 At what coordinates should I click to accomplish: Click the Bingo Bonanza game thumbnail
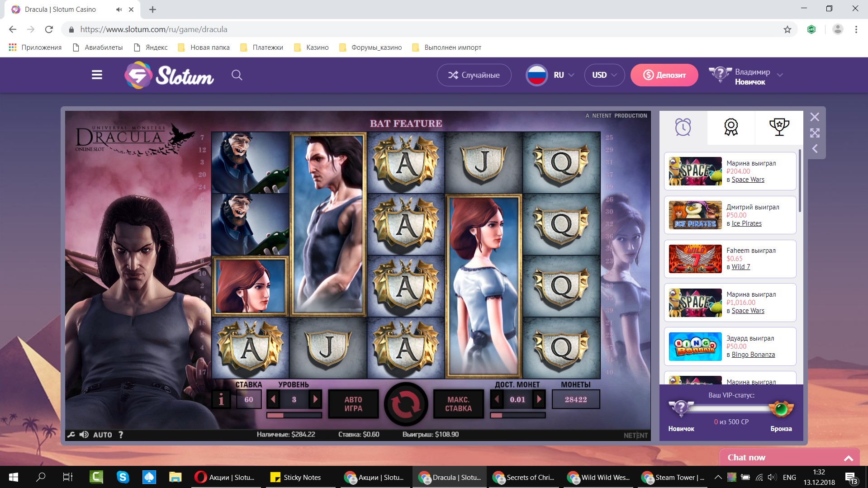pyautogui.click(x=695, y=346)
